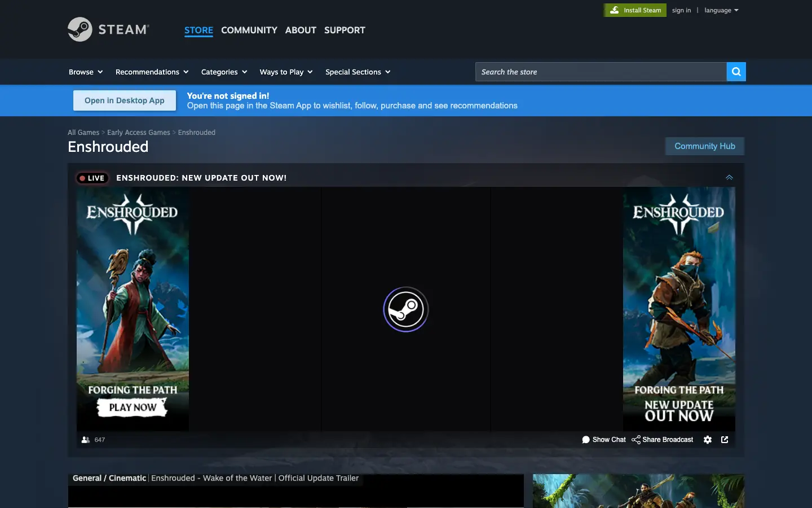Click the game screenshot thumbnail at bottom right
The width and height of the screenshot is (812, 508).
(638, 491)
